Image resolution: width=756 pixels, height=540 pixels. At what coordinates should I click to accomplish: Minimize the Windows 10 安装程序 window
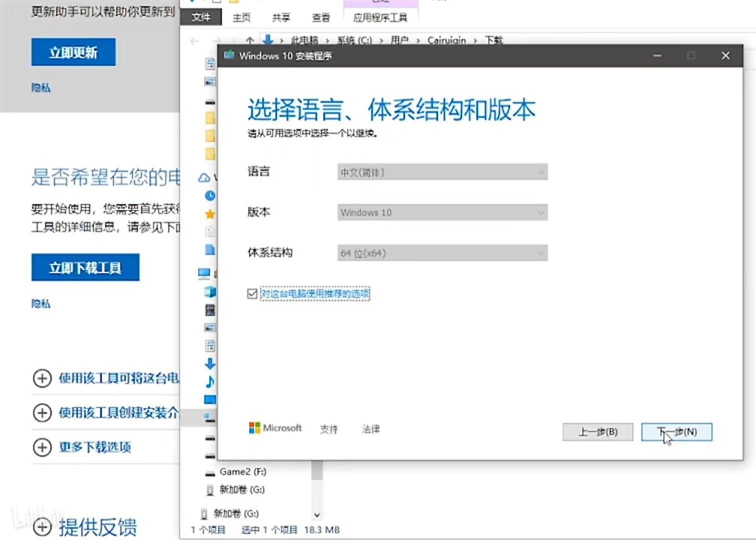(657, 55)
